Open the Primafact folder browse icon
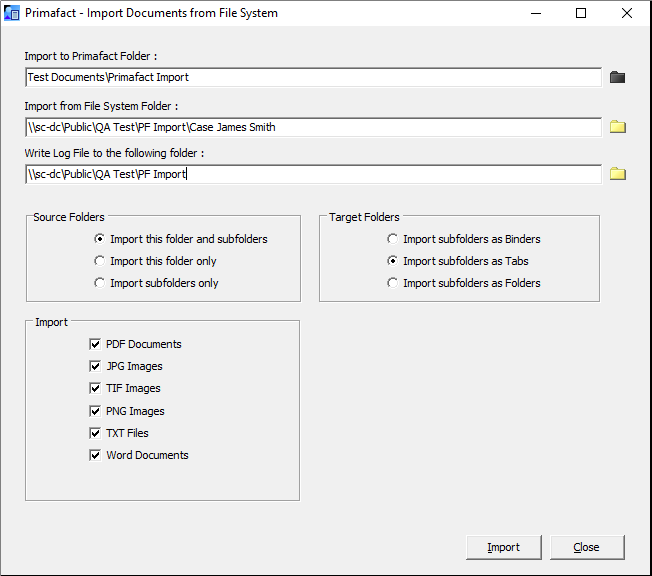The width and height of the screenshot is (652, 576). (x=617, y=77)
